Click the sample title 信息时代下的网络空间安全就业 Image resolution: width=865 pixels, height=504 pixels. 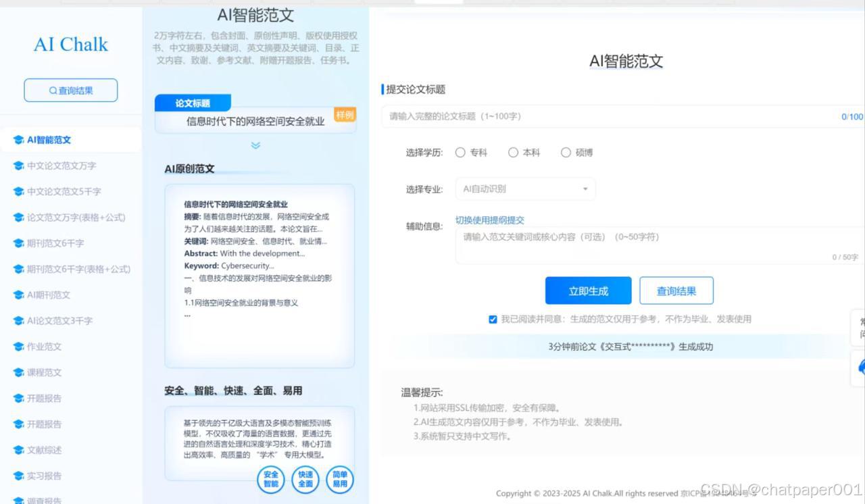tap(255, 122)
